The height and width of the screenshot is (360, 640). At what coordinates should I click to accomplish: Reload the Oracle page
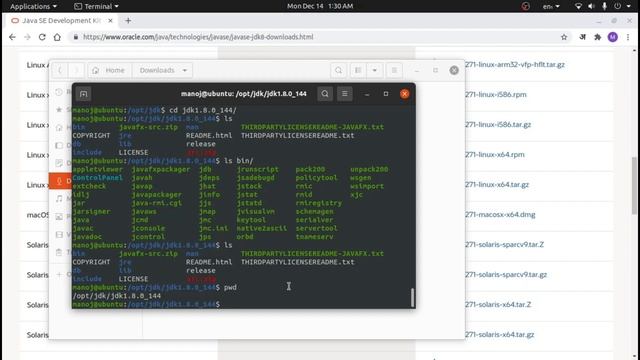pos(42,37)
